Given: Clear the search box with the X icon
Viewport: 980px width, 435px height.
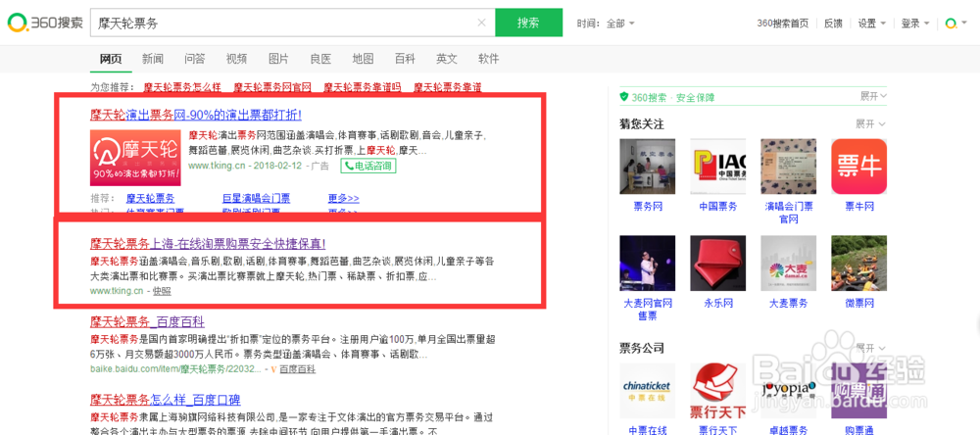Looking at the screenshot, I should coord(481,24).
